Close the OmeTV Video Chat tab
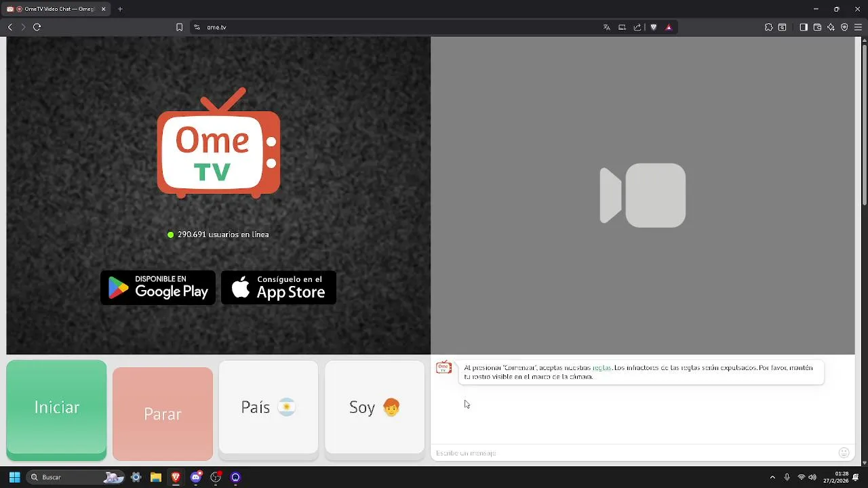 [x=104, y=9]
